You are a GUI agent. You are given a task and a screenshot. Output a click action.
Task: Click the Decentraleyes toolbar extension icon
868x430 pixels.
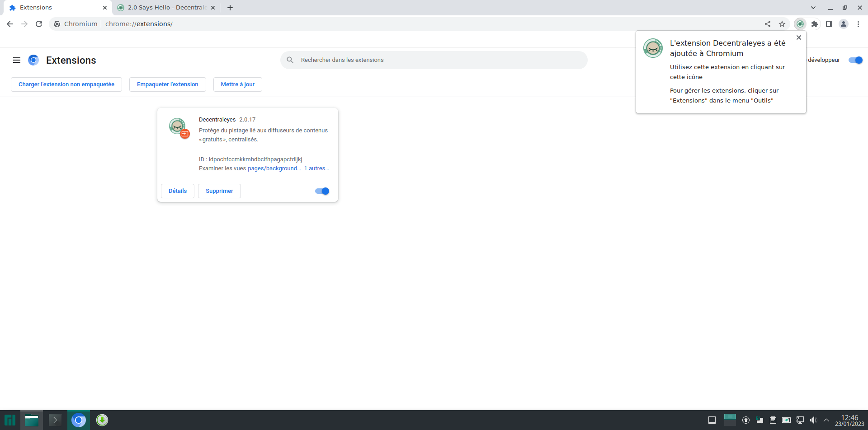(x=800, y=24)
